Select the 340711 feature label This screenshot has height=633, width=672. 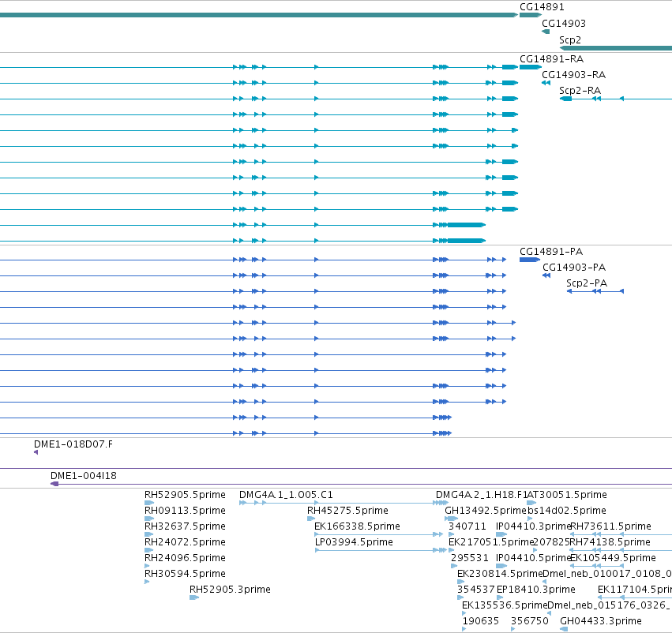467,526
